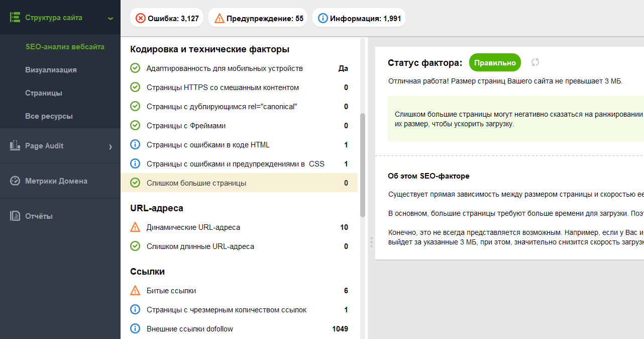Select Страницы с дублирующимся rel="canonical" row

(x=239, y=106)
